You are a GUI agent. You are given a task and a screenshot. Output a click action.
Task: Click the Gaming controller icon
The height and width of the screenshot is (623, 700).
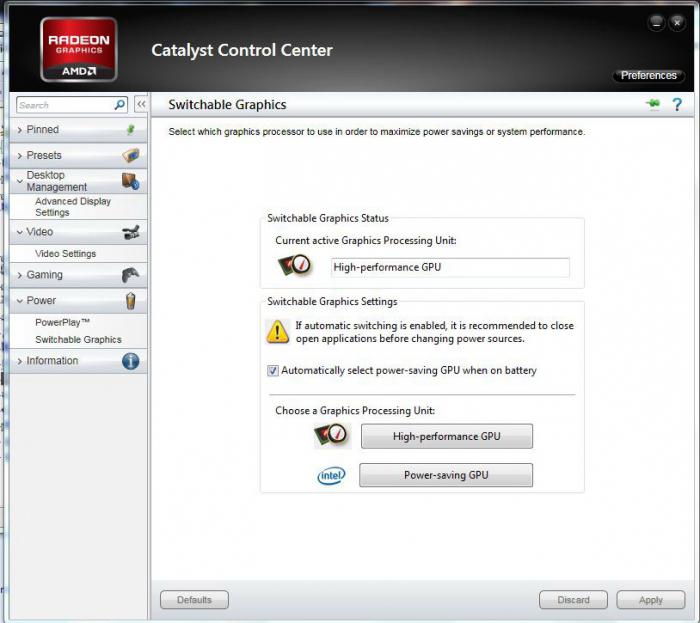click(130, 275)
